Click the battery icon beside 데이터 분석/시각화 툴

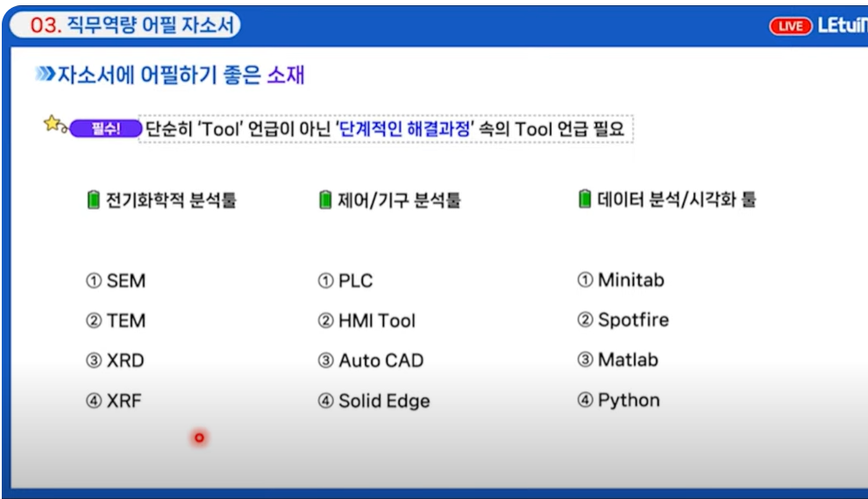tap(585, 199)
